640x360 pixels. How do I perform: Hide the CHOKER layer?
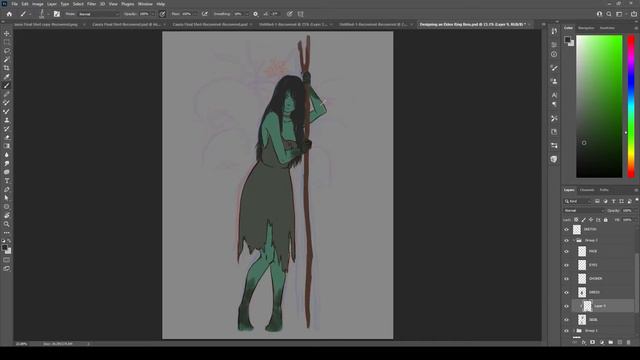pyautogui.click(x=567, y=279)
